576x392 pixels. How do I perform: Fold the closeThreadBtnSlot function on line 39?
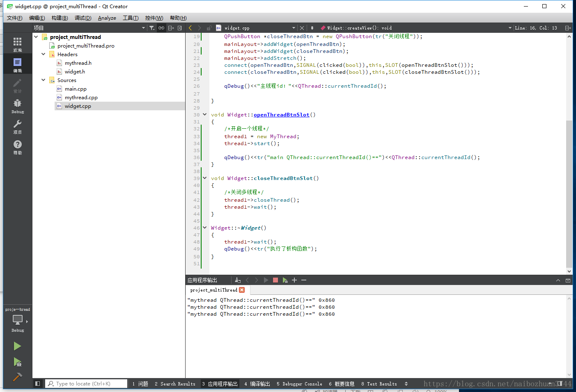click(204, 178)
